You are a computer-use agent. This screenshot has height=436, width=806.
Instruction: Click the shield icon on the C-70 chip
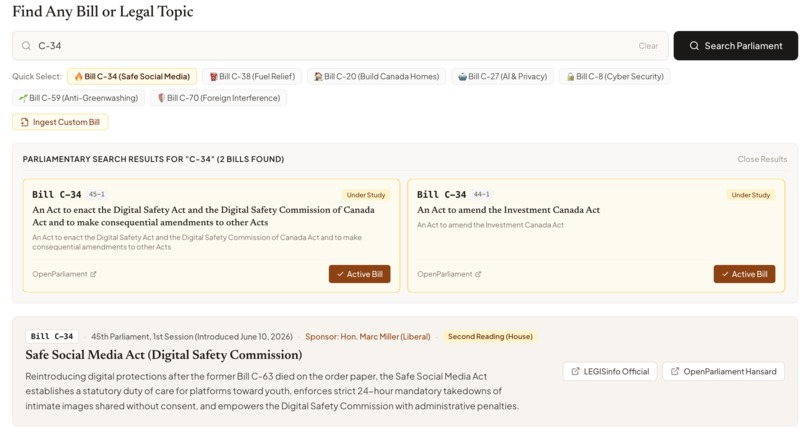161,98
